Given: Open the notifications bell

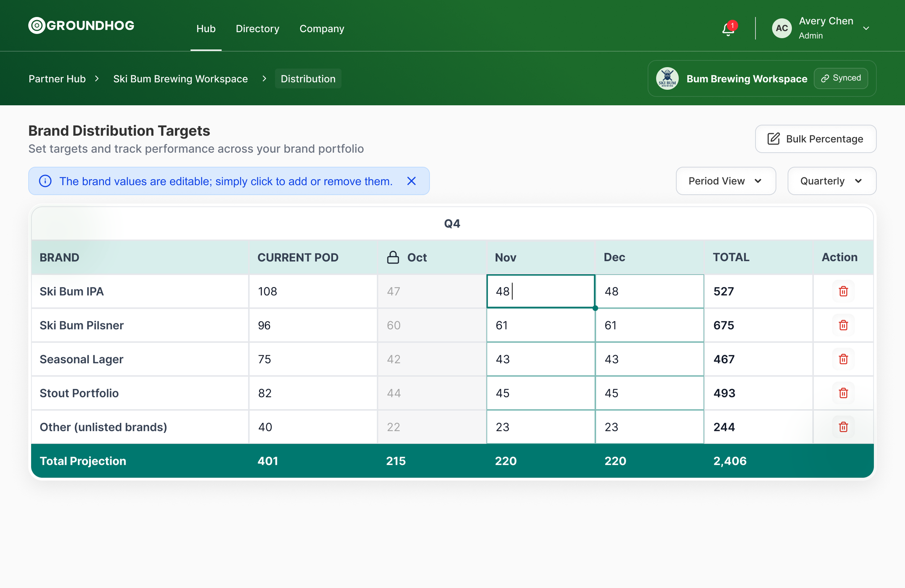Looking at the screenshot, I should pyautogui.click(x=728, y=29).
